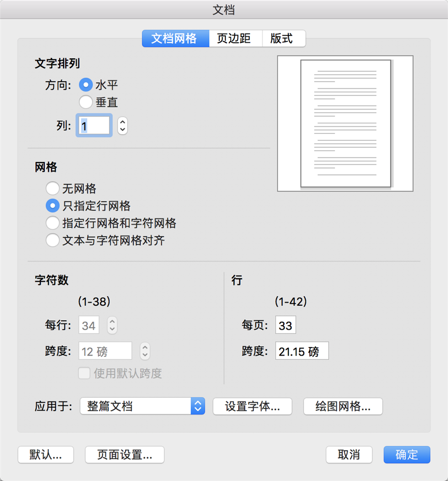Click the 页面设置 button
This screenshot has height=481, width=448.
coord(124,455)
